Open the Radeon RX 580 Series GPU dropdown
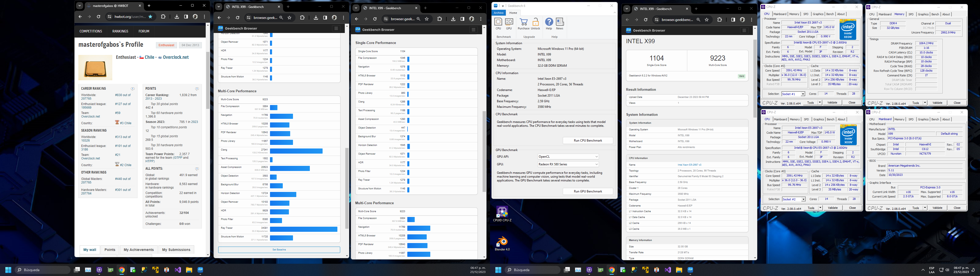 pyautogui.click(x=568, y=164)
